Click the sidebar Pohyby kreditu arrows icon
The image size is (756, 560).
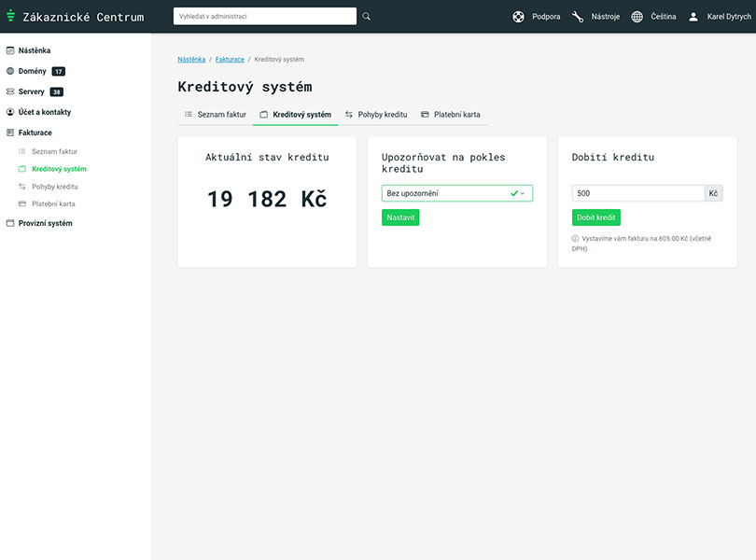[x=22, y=186]
